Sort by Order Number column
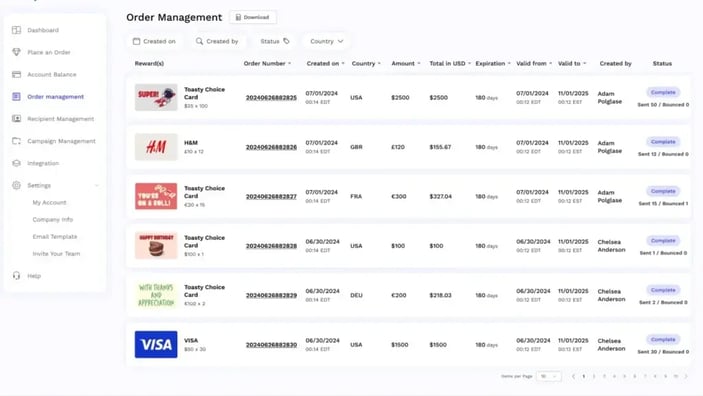Screen dimensions: 703x396 267,63
